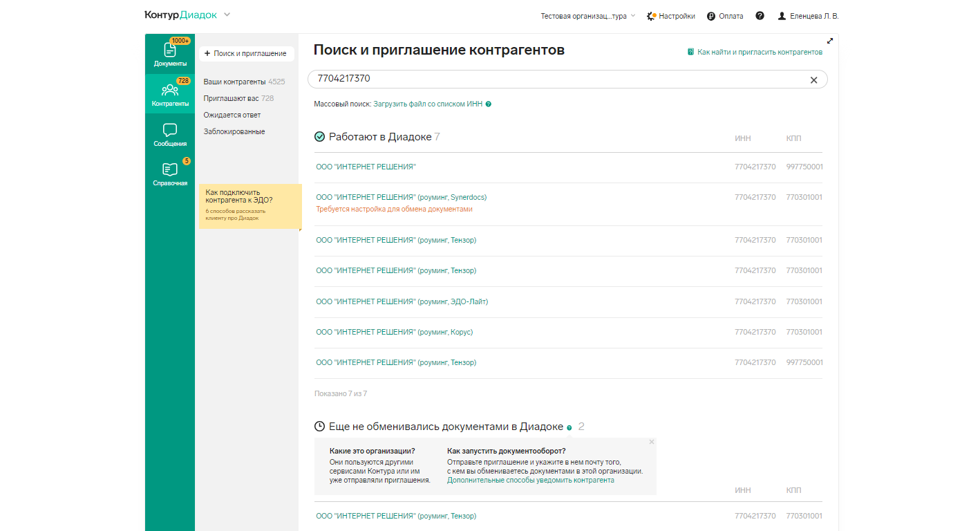Open the Сообщения sidebar section

pyautogui.click(x=170, y=134)
